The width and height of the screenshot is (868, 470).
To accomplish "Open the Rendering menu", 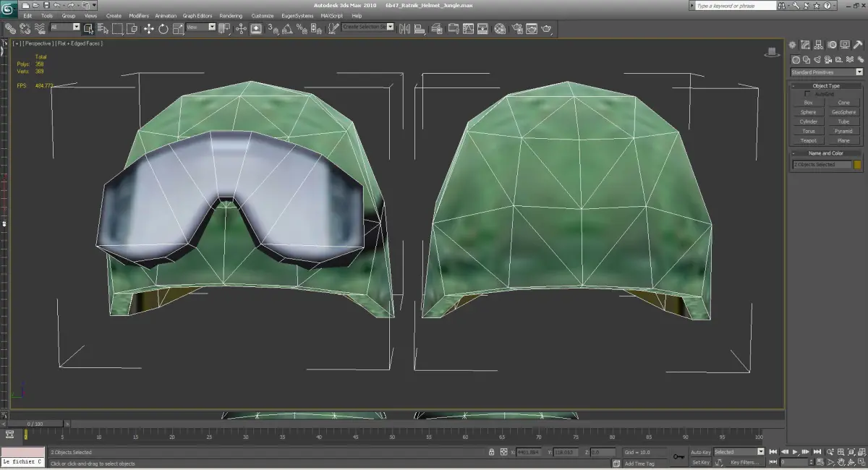I will pyautogui.click(x=231, y=15).
